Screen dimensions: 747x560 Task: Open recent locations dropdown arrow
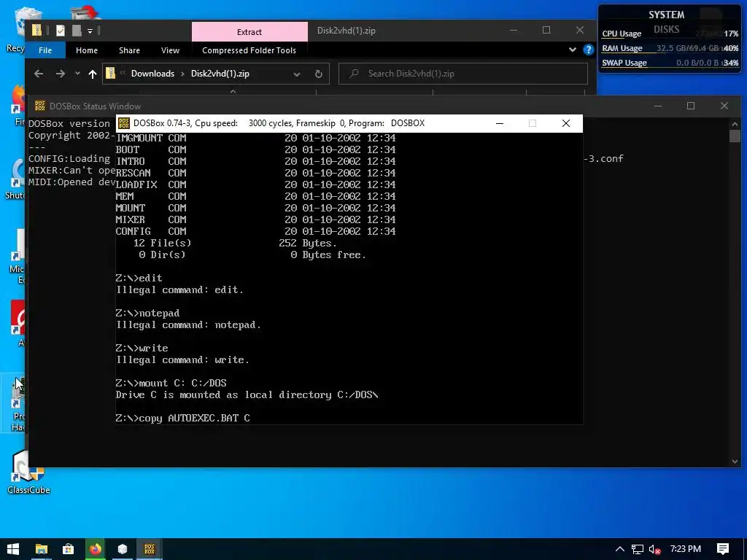[77, 74]
